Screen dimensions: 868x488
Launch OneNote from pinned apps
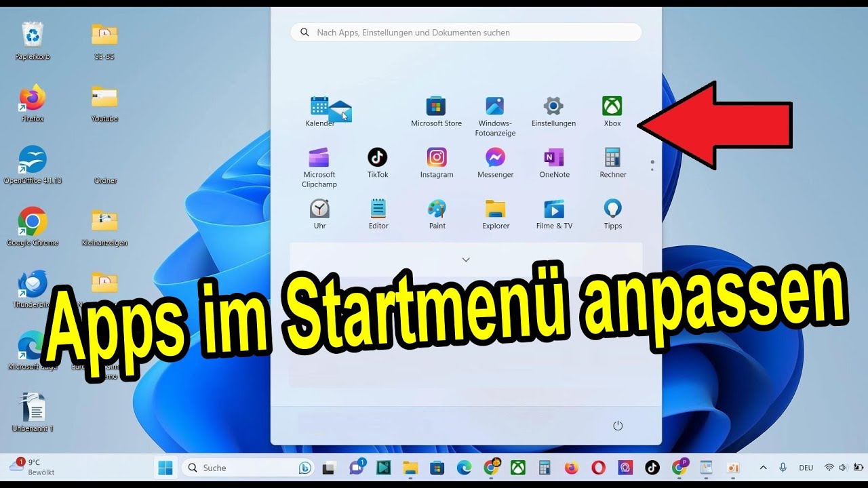(x=554, y=163)
